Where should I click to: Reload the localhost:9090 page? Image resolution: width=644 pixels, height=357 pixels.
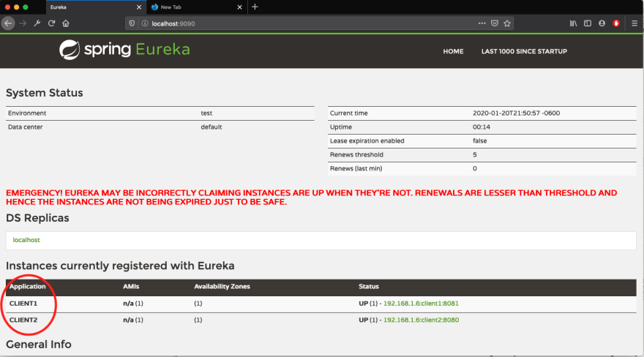[x=51, y=23]
